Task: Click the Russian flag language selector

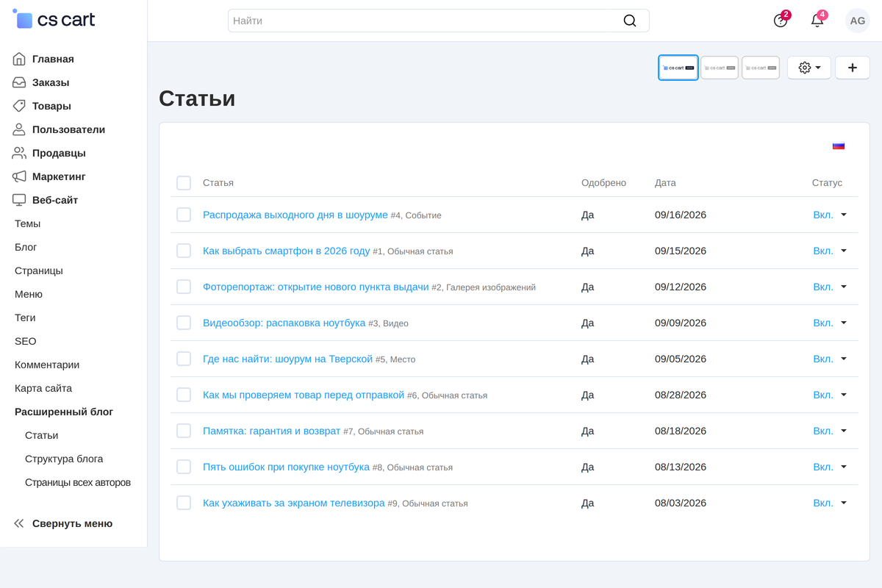Action: point(839,146)
